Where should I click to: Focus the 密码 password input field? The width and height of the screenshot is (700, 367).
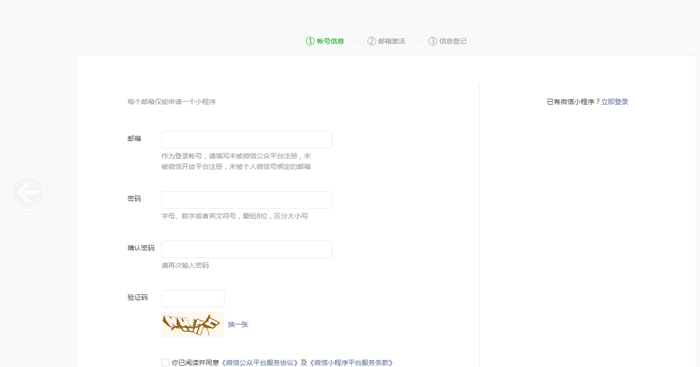[x=246, y=200]
